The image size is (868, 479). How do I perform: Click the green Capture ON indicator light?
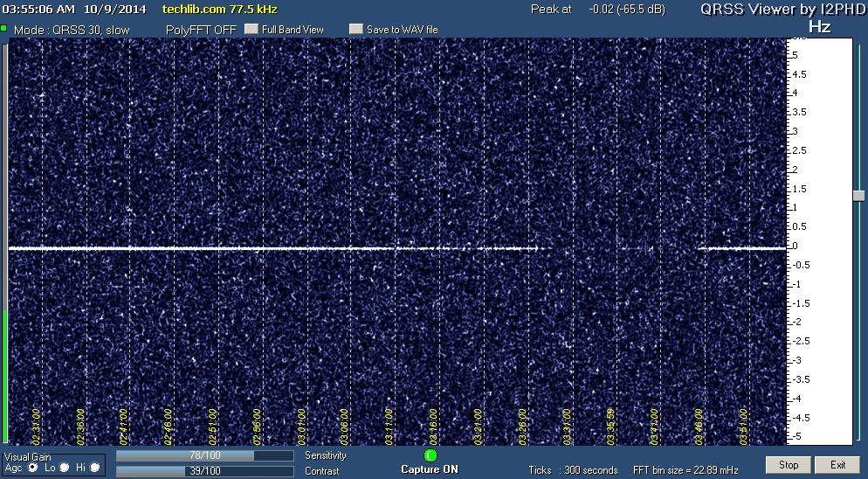(430, 455)
